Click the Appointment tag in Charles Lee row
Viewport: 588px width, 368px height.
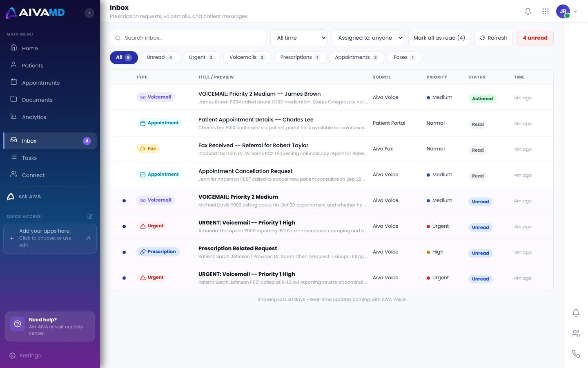pos(159,123)
